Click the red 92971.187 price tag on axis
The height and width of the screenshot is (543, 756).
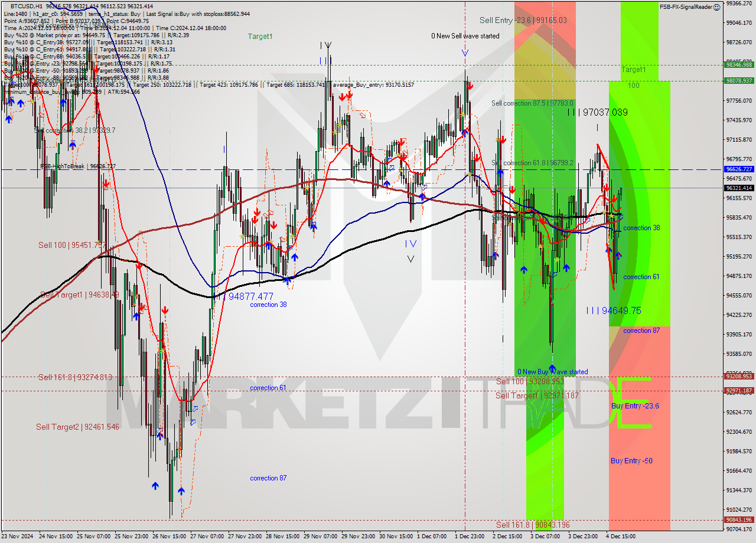[x=739, y=391]
